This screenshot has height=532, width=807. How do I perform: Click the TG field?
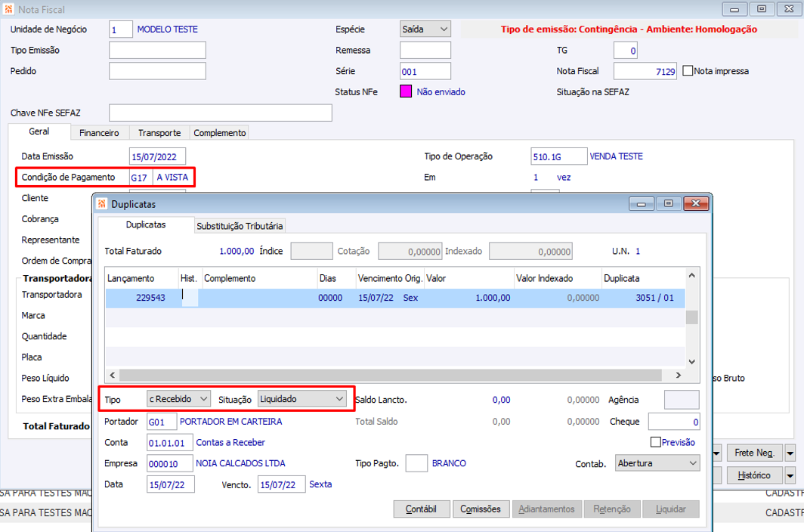click(x=626, y=51)
